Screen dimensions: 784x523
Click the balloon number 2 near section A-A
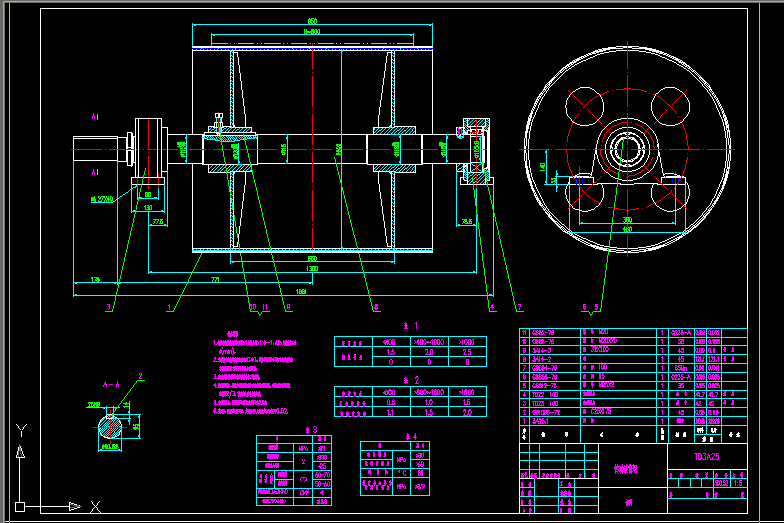[141, 376]
